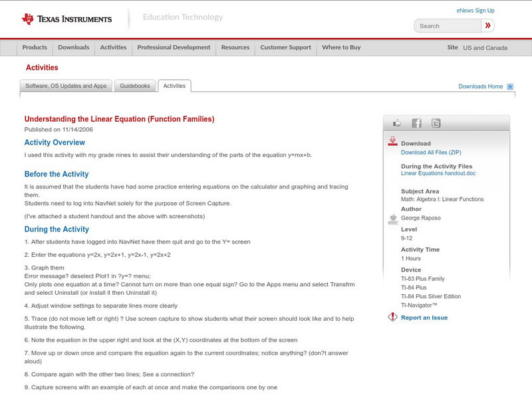Click the TI-Navigator device entry
532x394 pixels.
point(419,305)
